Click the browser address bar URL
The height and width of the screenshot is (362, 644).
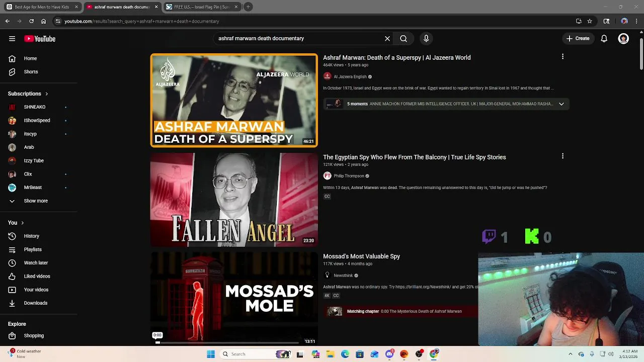pyautogui.click(x=141, y=21)
